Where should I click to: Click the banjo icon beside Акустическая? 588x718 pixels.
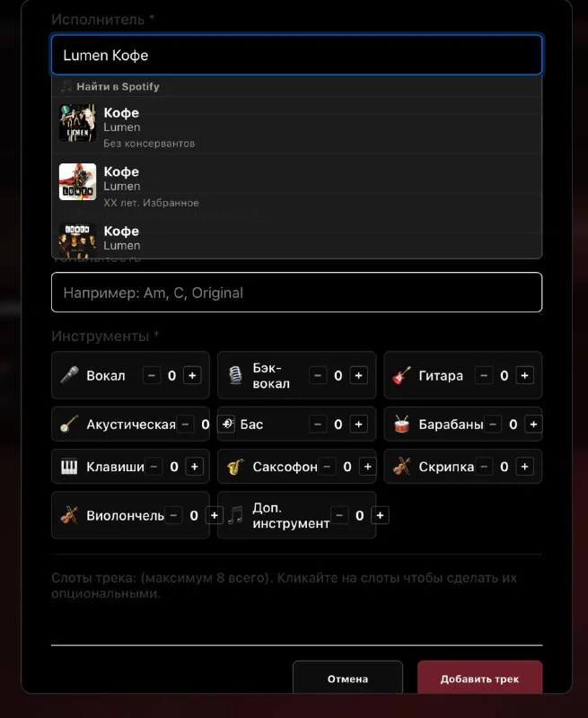69,425
